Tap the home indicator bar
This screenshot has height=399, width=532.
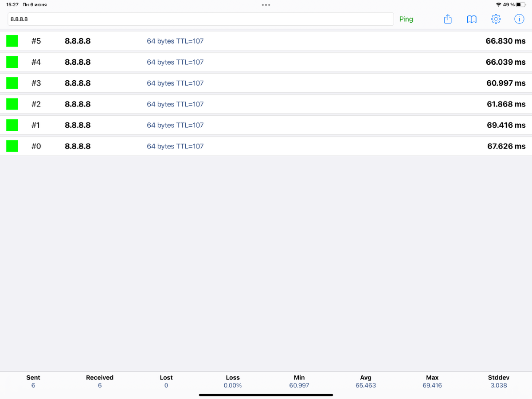pos(266,395)
